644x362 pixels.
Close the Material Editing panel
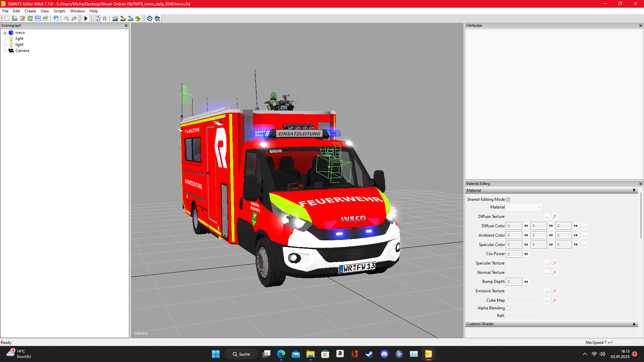pos(640,184)
